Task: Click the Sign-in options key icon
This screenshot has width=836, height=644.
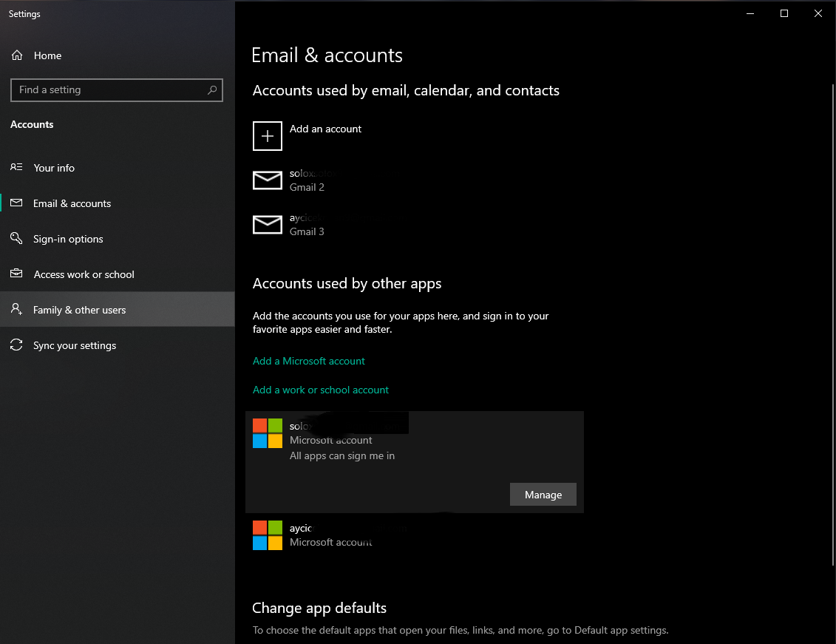Action: pyautogui.click(x=16, y=238)
